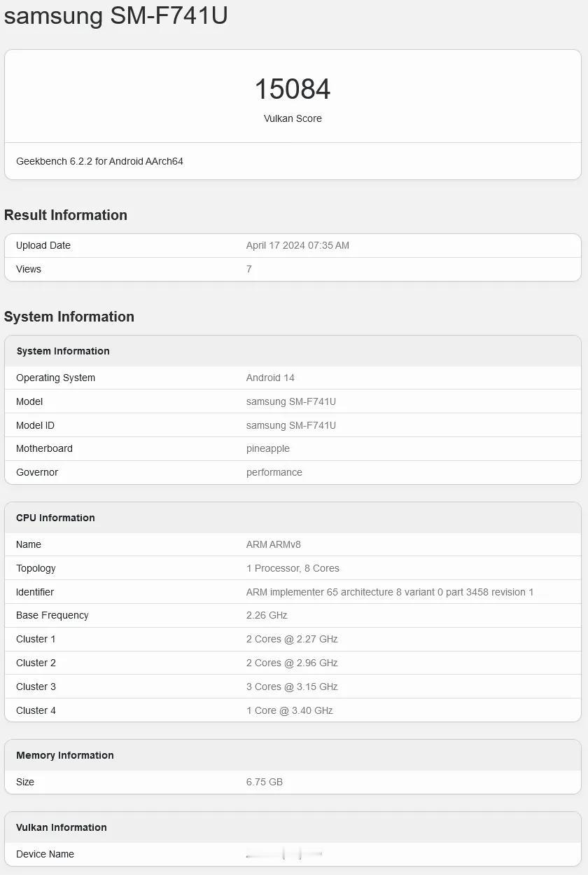
Task: Click the CPU 'Name' row label
Action: [29, 544]
